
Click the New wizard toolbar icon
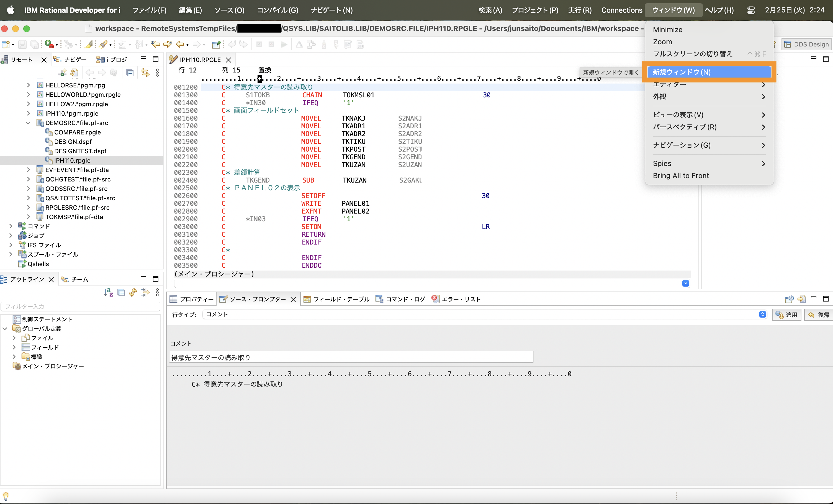pos(6,44)
